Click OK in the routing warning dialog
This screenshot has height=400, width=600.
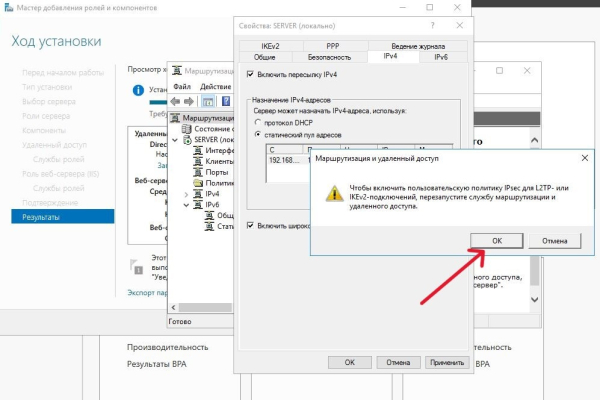click(x=497, y=241)
